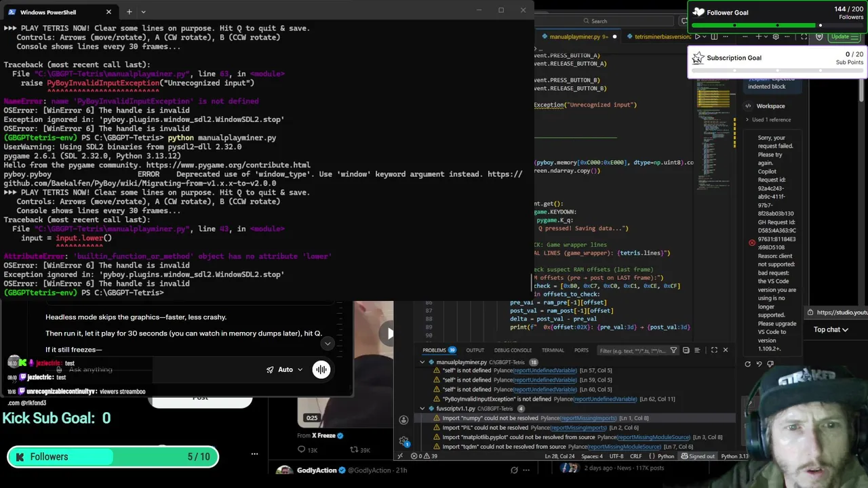
Task: Select the Python language mode status entry
Action: click(666, 456)
